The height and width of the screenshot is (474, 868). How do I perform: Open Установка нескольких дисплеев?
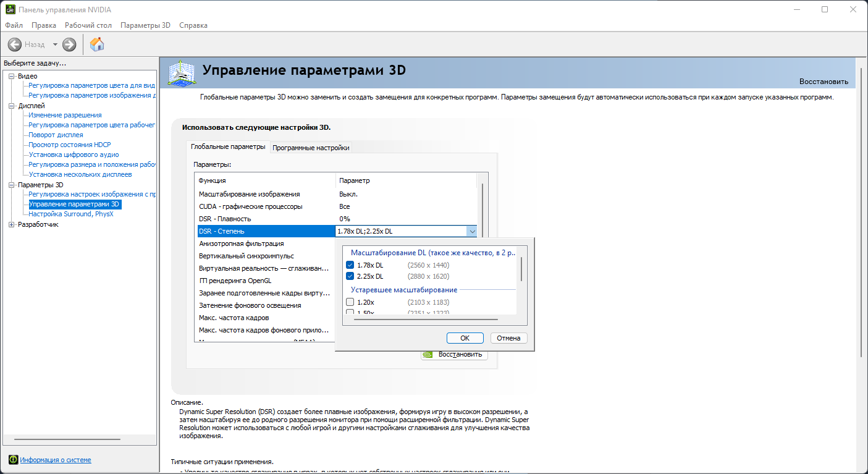point(80,174)
